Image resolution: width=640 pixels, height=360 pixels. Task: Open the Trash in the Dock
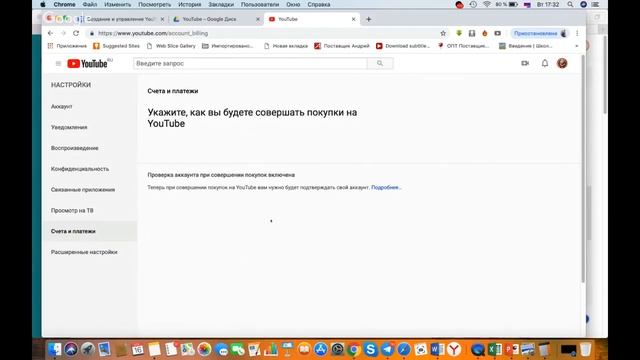[585, 349]
